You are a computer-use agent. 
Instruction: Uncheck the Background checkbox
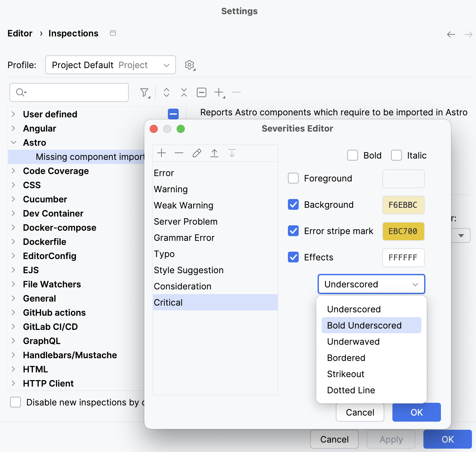coord(293,205)
